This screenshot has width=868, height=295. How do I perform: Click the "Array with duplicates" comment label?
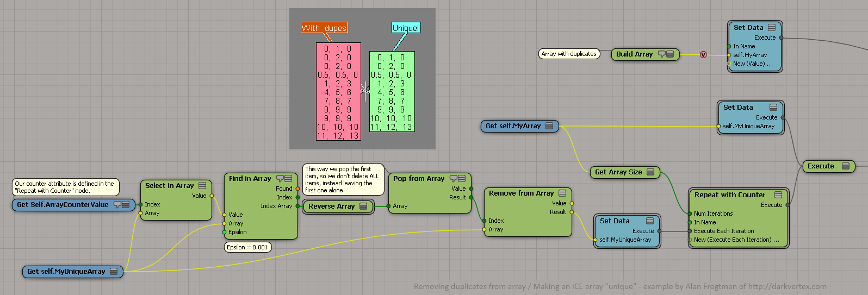coord(569,54)
